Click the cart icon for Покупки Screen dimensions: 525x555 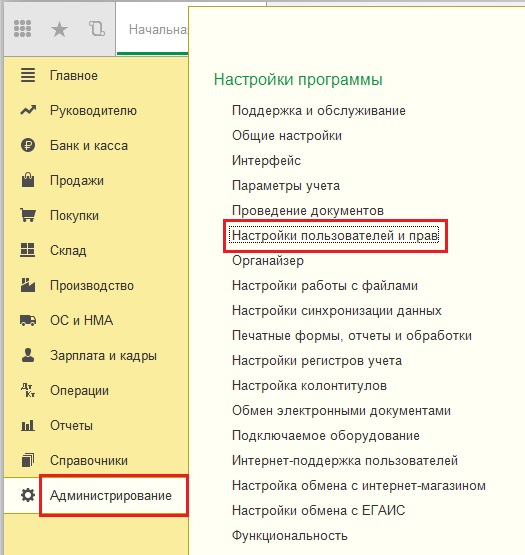click(x=28, y=215)
